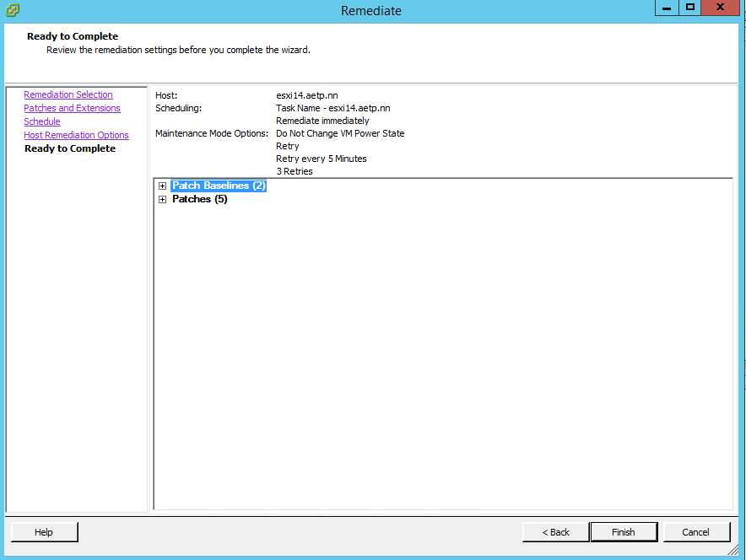
Task: Click the Retry every 5 Minutes text
Action: (322, 159)
